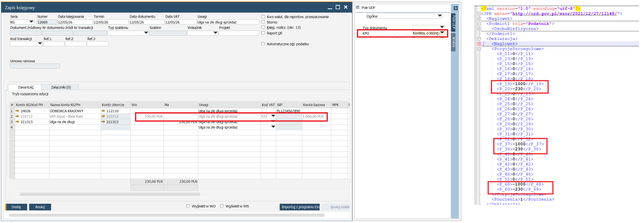Click Importuj z programu Excel button
Image resolution: width=644 pixels, height=223 pixels.
pos(300,207)
